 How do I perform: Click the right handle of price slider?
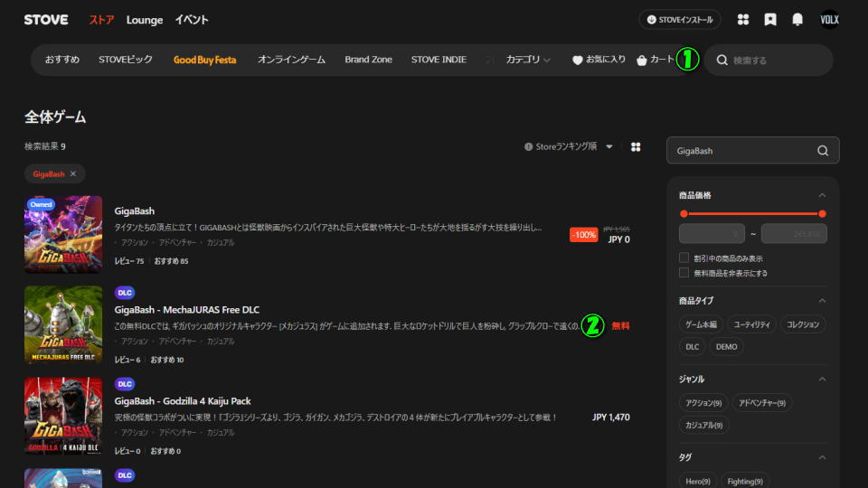(822, 214)
